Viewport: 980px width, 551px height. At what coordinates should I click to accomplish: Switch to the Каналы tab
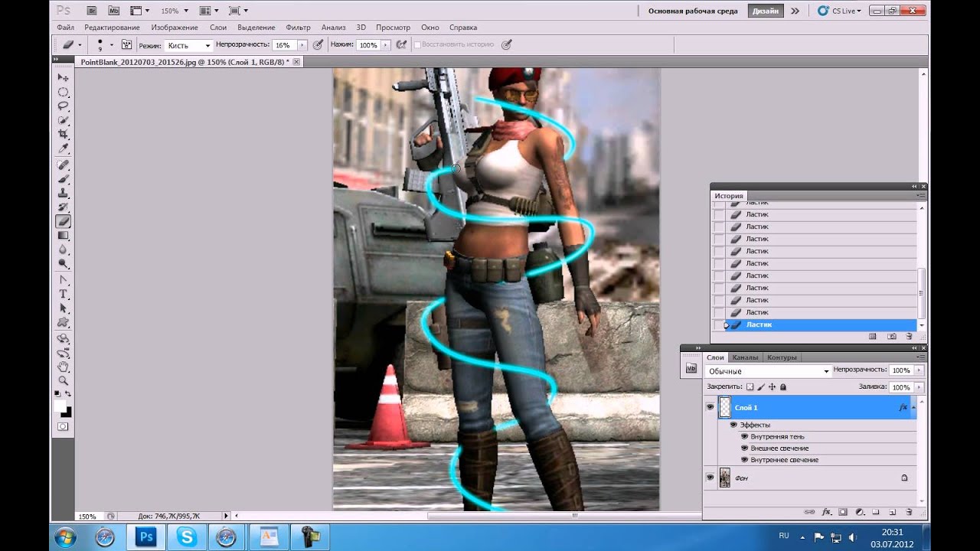[x=745, y=357]
